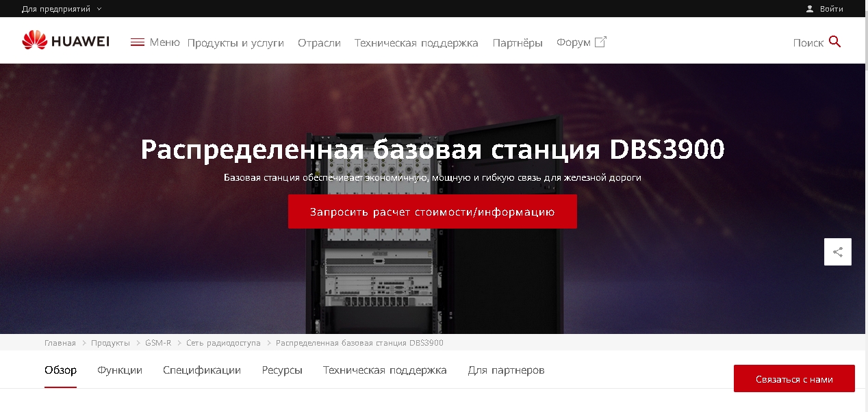Click the external link icon next to Форум
This screenshot has height=412, width=868.
[600, 42]
